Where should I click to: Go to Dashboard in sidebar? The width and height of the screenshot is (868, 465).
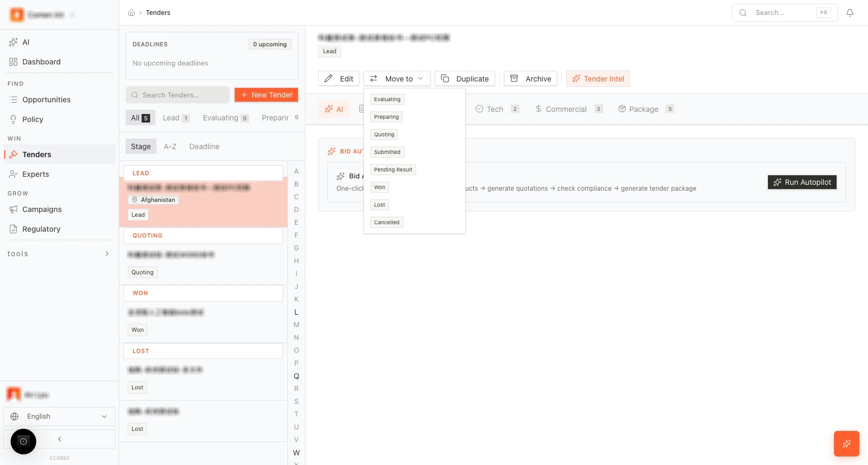59,62
